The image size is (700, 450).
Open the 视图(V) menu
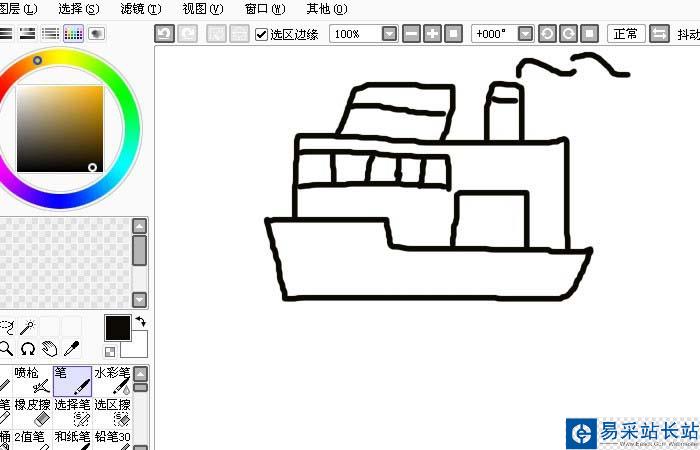click(203, 8)
